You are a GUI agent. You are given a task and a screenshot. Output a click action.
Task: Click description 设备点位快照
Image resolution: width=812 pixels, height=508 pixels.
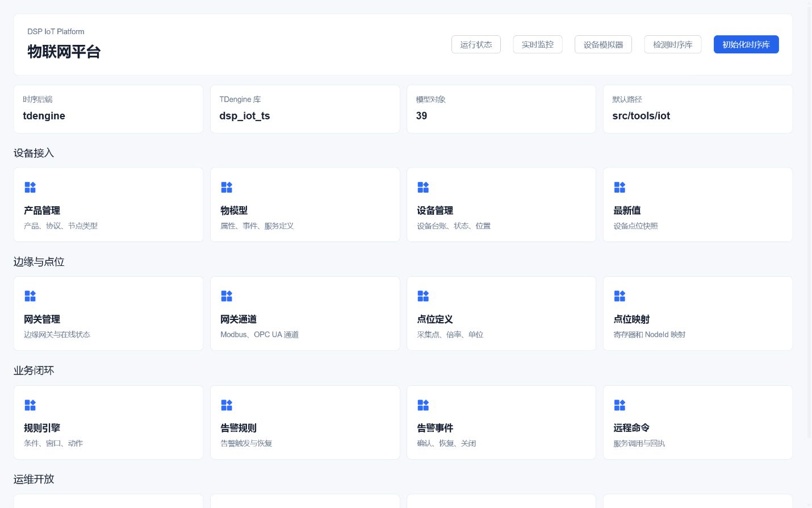[635, 226]
